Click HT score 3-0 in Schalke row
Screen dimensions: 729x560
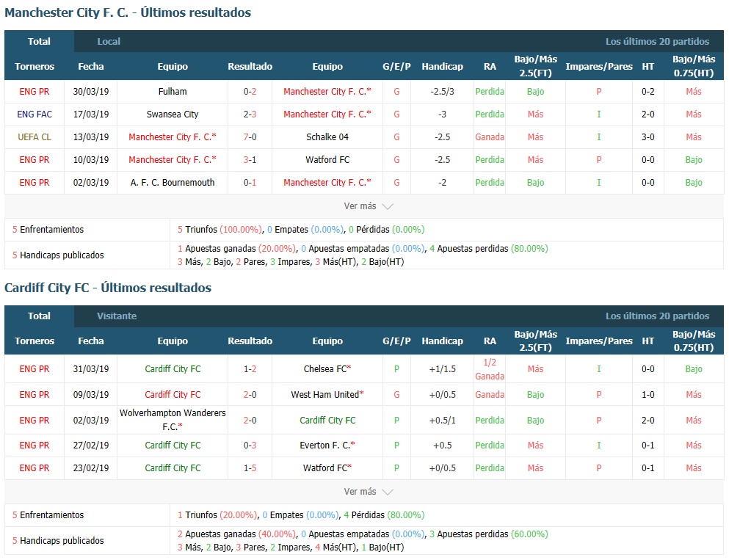648,137
